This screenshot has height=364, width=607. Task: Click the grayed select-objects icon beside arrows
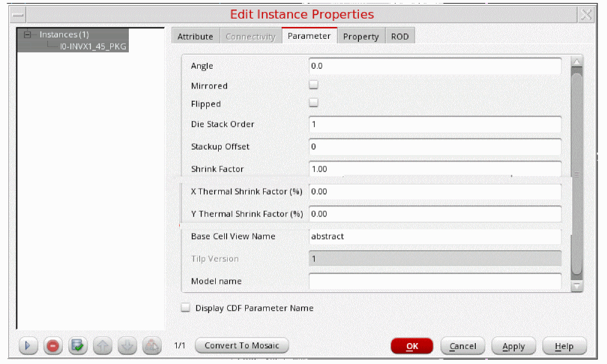pos(152,345)
